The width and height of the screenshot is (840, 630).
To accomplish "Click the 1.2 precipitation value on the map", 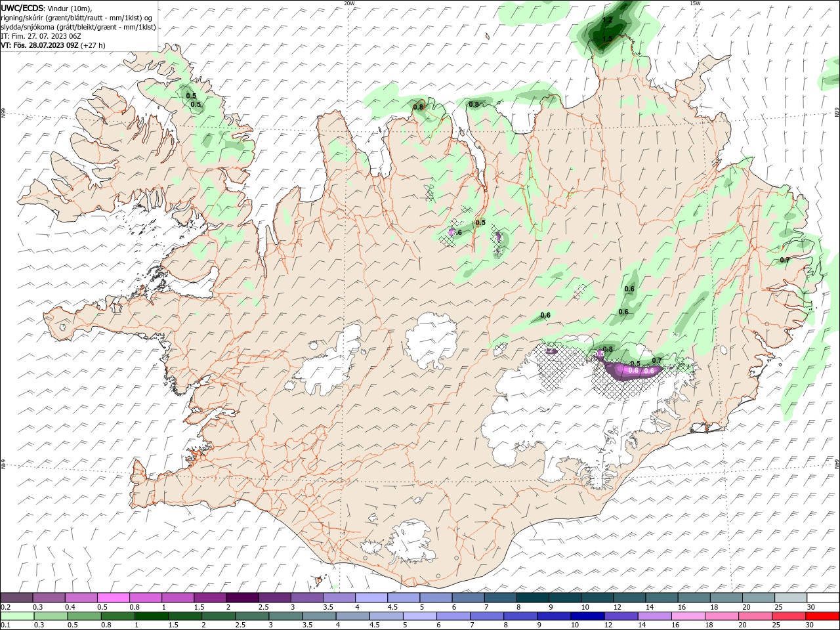I will click(x=607, y=20).
